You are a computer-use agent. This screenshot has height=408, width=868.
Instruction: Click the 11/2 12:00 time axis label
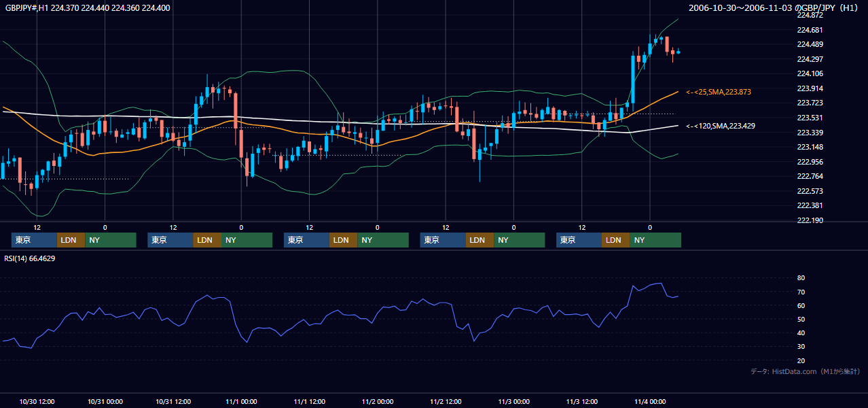coord(446,402)
